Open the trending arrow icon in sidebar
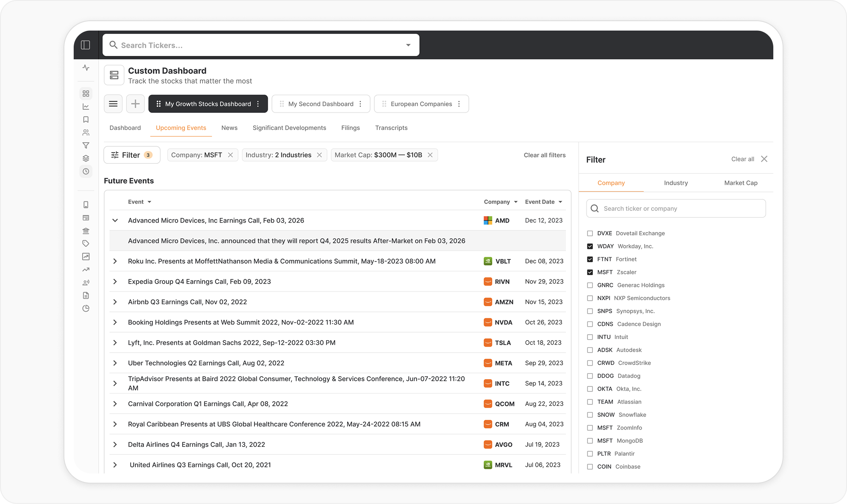 (x=86, y=270)
